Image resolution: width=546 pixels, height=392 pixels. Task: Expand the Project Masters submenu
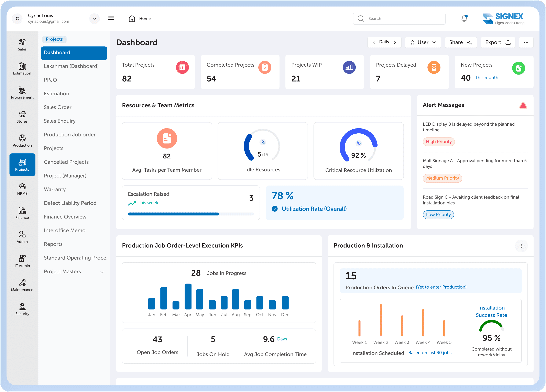[x=102, y=272]
